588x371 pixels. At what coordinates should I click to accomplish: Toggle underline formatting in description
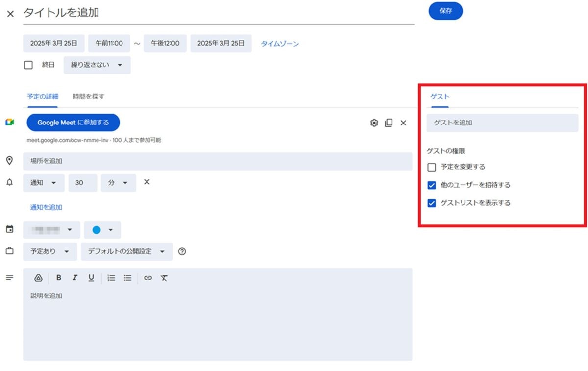pyautogui.click(x=91, y=278)
